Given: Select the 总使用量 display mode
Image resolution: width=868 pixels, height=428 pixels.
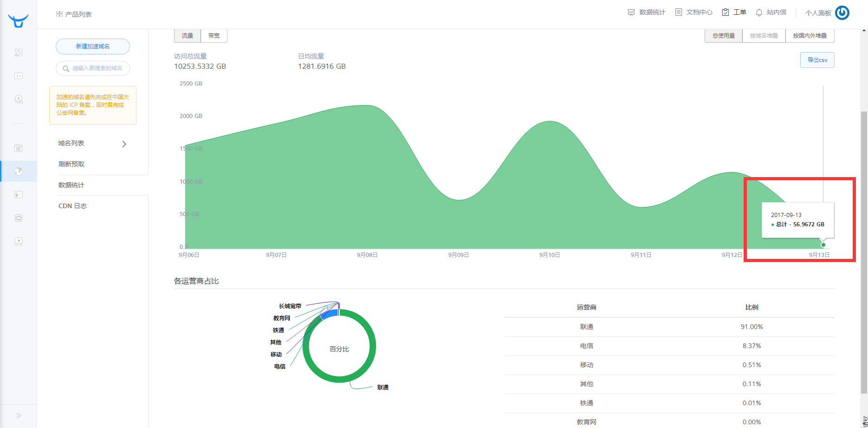Looking at the screenshot, I should (723, 36).
